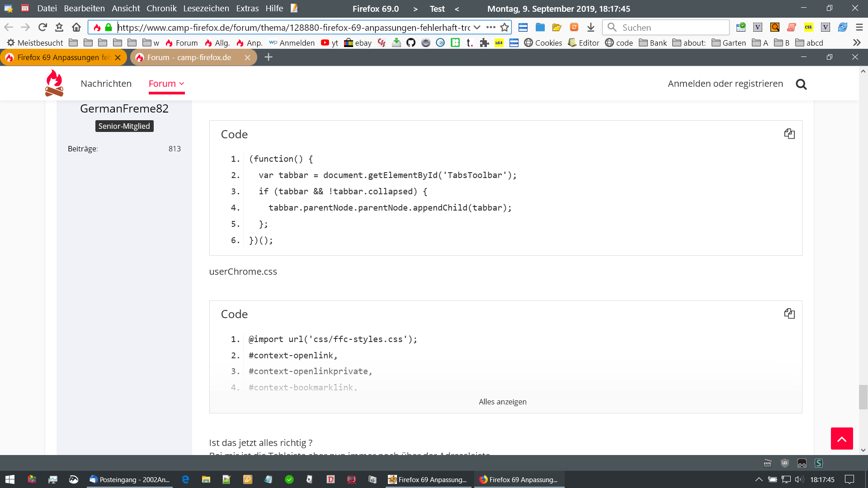Switch to the Forum - camp-firefox.de tab
The width and height of the screenshot is (868, 488).
[189, 57]
